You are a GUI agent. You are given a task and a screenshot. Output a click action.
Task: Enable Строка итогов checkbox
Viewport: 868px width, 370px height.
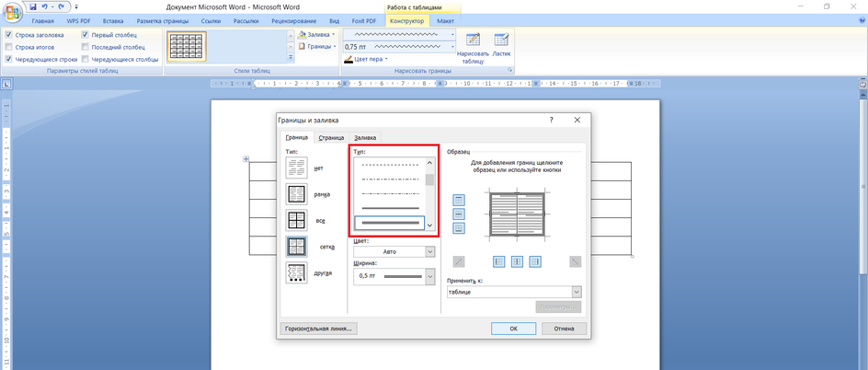click(9, 47)
